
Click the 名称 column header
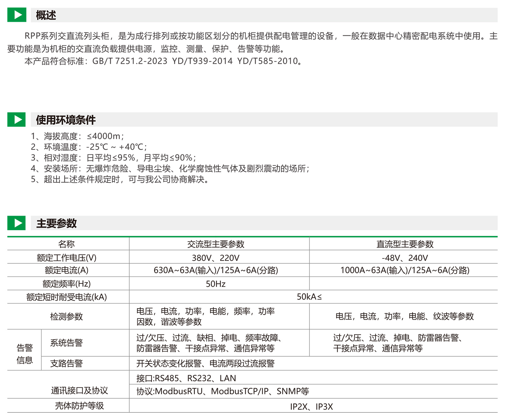pos(66,244)
